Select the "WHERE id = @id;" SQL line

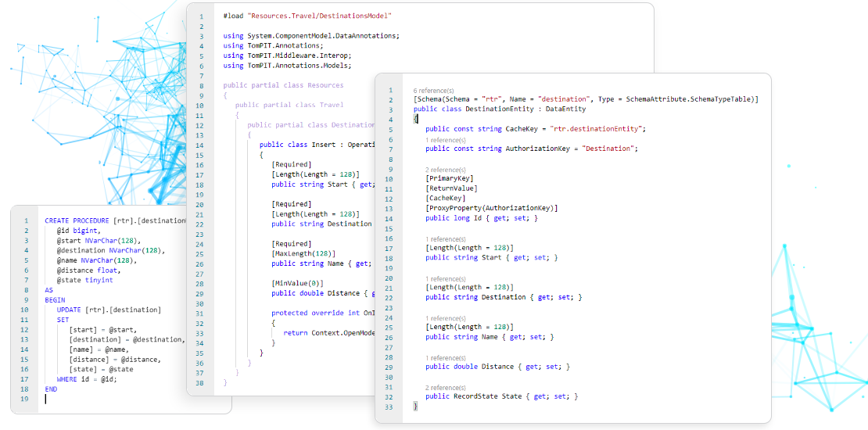(x=88, y=379)
